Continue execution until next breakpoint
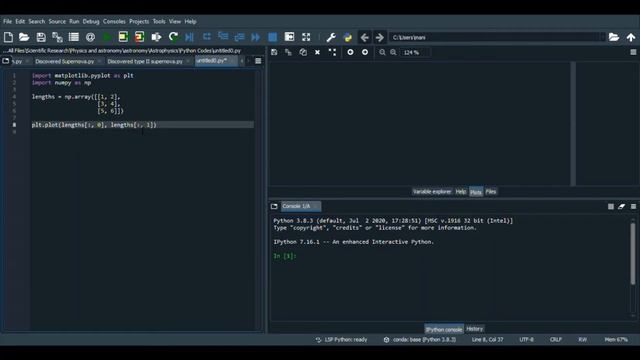This screenshot has width=640, height=360. click(x=256, y=37)
